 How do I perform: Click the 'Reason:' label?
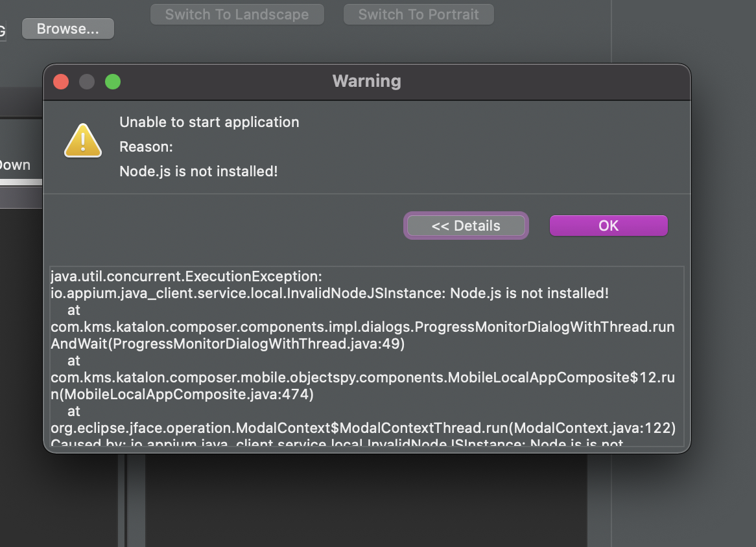[x=146, y=146]
